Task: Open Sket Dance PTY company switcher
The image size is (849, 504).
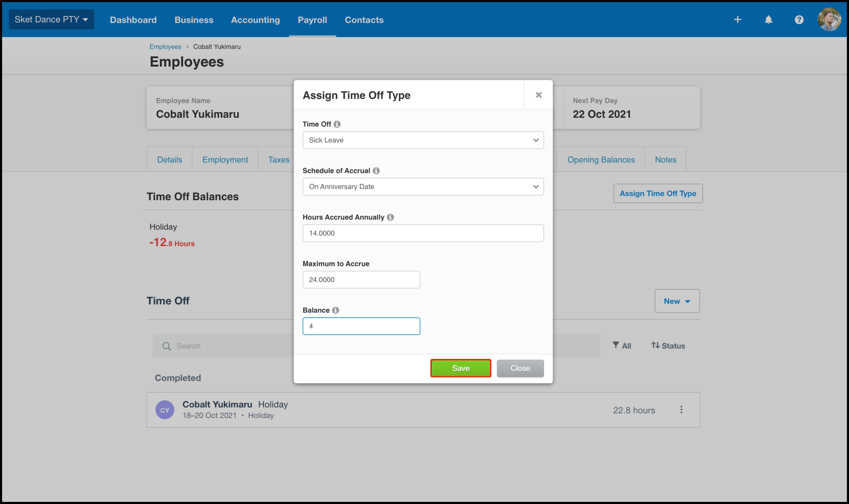Action: pyautogui.click(x=51, y=20)
